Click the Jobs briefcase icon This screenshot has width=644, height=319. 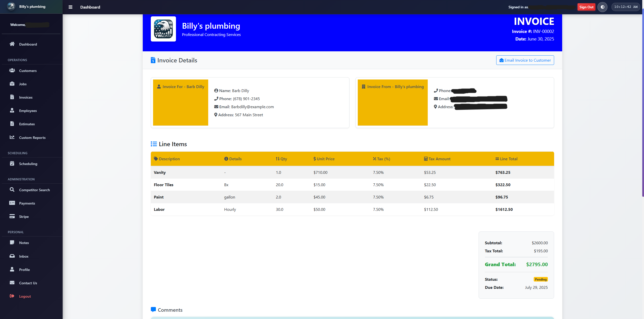[x=12, y=84]
